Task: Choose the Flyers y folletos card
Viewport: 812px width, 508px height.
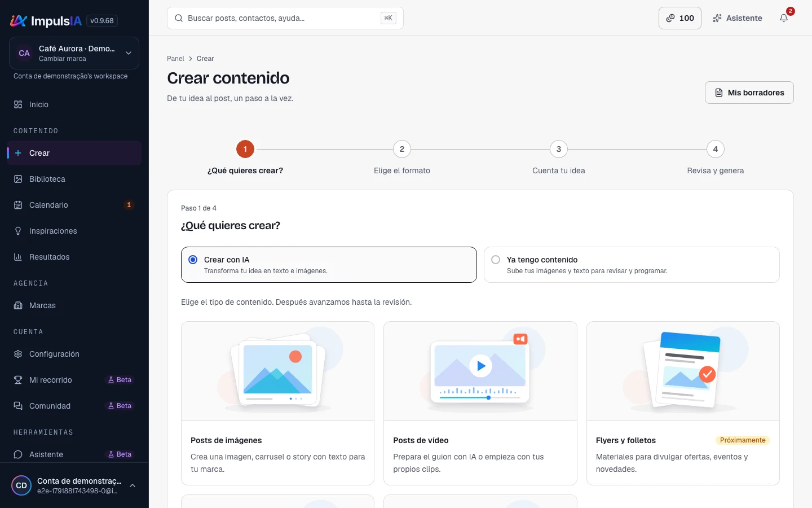Action: [683, 403]
